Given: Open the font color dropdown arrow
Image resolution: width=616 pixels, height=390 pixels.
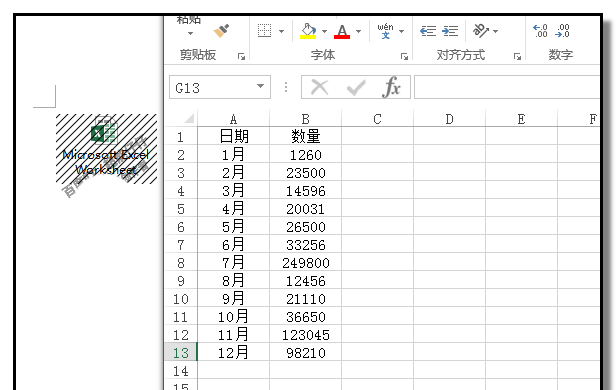Looking at the screenshot, I should (358, 31).
